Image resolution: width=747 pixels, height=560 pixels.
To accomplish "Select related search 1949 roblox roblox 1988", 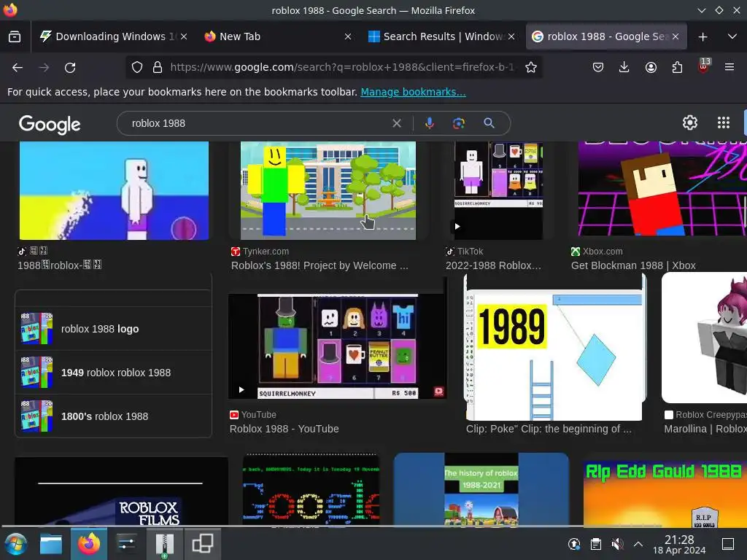I will pyautogui.click(x=113, y=373).
